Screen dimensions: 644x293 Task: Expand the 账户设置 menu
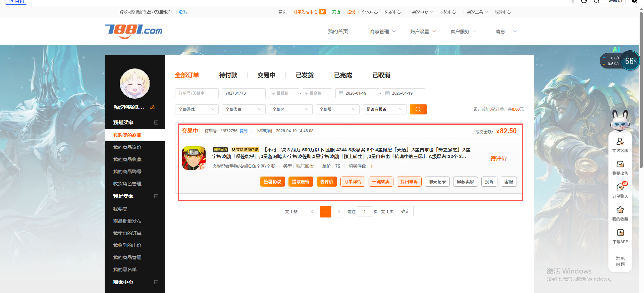[x=423, y=32]
